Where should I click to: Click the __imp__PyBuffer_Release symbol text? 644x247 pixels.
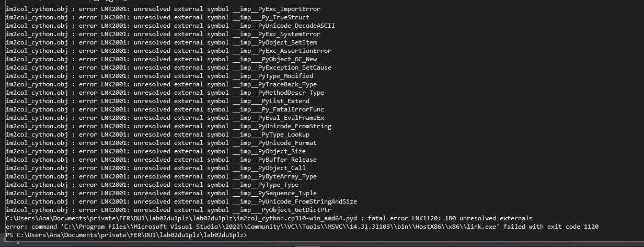[274, 160]
